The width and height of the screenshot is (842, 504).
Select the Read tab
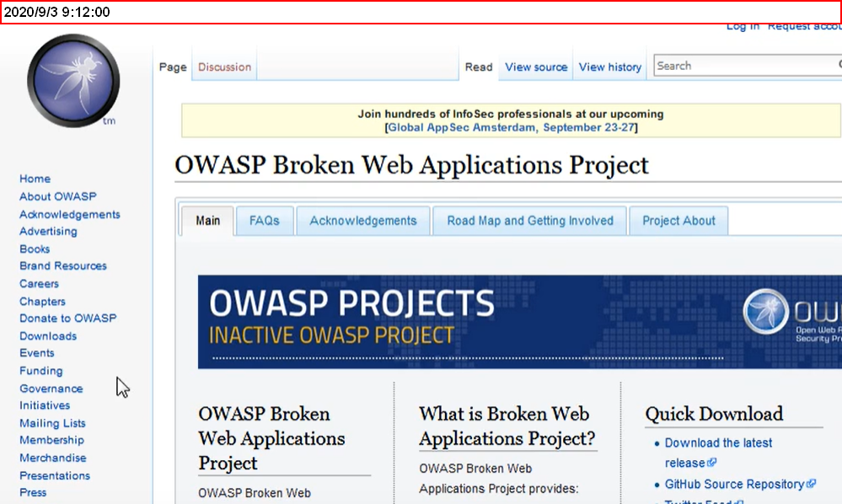coord(479,67)
